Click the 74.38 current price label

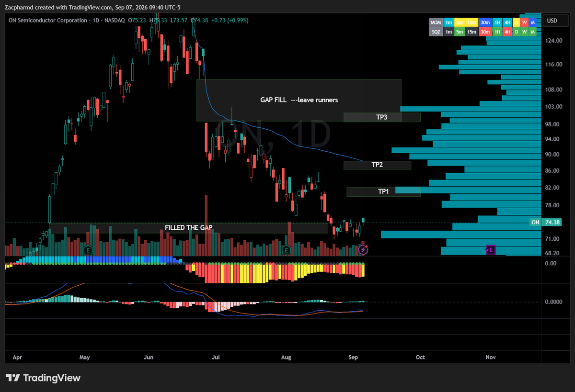553,222
